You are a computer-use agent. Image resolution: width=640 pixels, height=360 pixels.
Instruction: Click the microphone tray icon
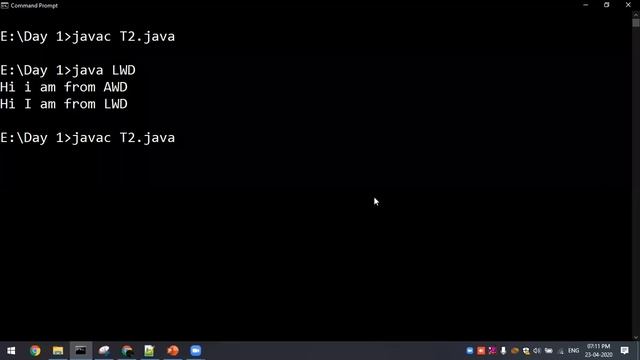(x=503, y=351)
